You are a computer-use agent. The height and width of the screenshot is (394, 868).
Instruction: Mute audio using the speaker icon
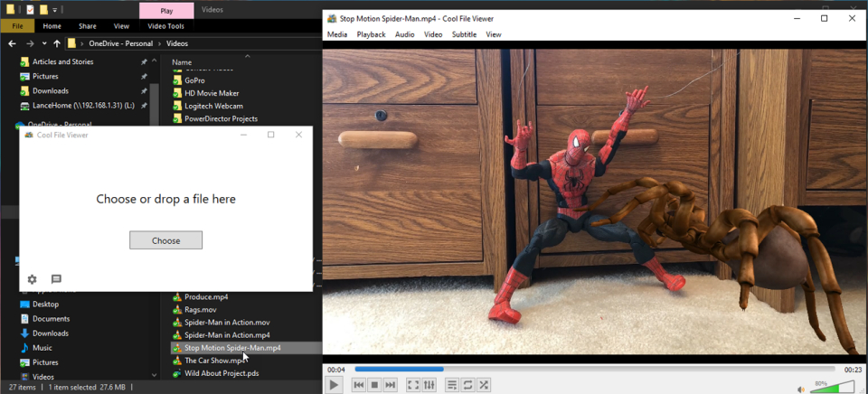pos(801,389)
